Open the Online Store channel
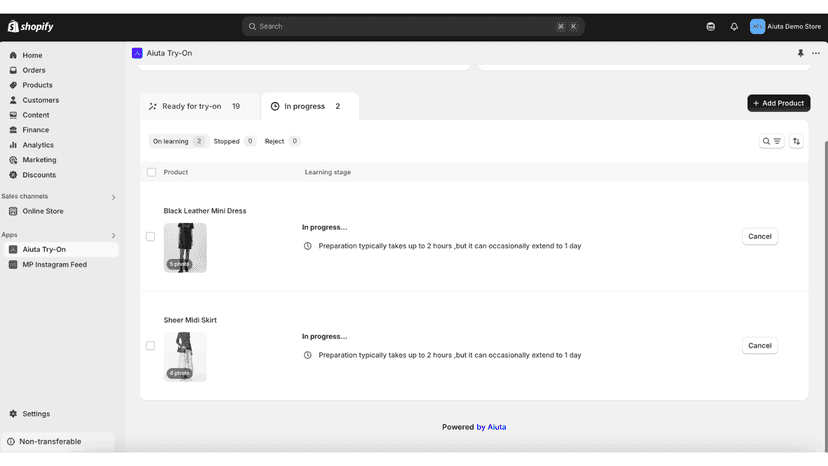The height and width of the screenshot is (466, 828). tap(43, 211)
